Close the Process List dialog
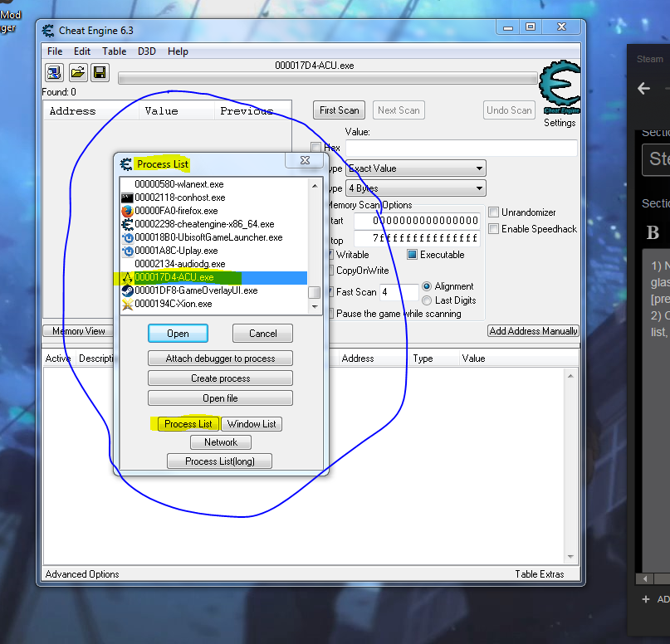The width and height of the screenshot is (670, 644). [x=305, y=160]
